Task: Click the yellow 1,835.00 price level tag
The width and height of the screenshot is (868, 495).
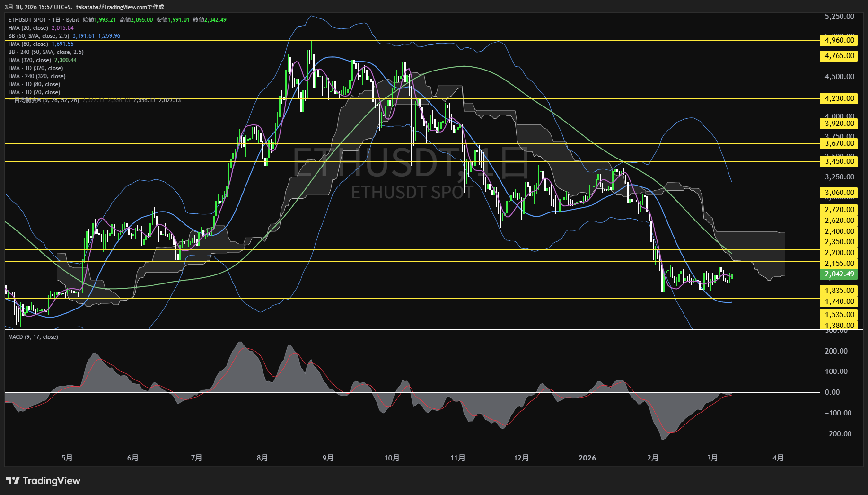Action: click(x=839, y=291)
